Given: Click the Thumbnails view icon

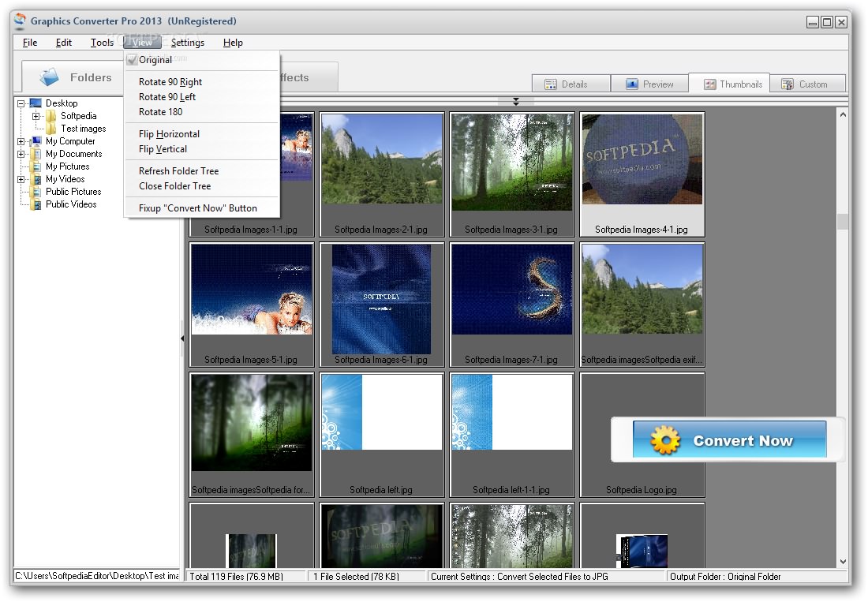Looking at the screenshot, I should (x=709, y=84).
